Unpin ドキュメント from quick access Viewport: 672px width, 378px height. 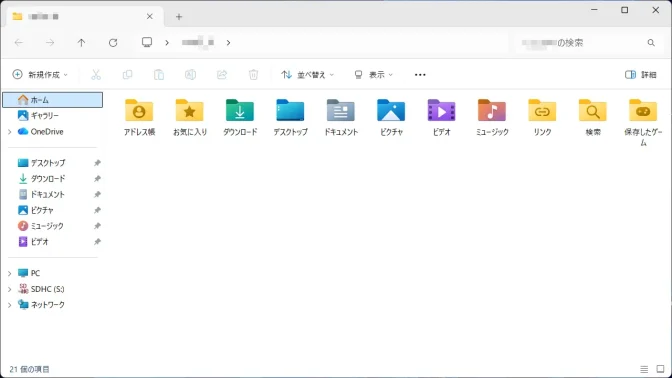point(97,194)
